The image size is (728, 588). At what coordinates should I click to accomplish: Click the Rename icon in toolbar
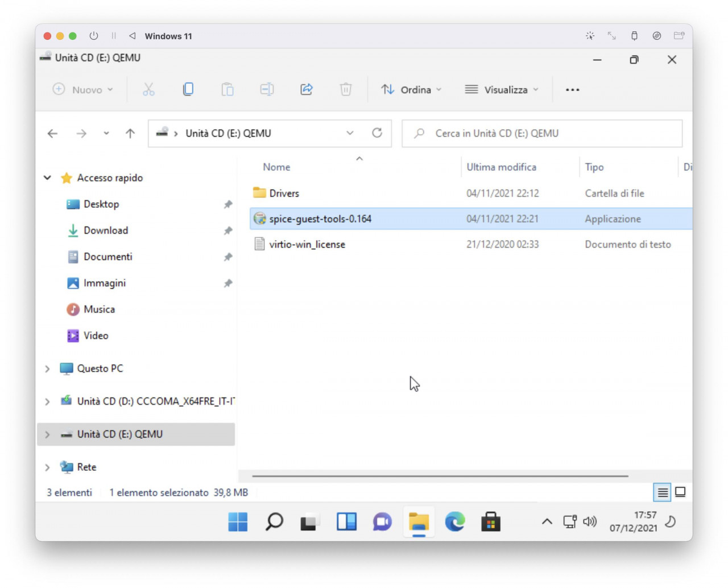click(x=267, y=89)
